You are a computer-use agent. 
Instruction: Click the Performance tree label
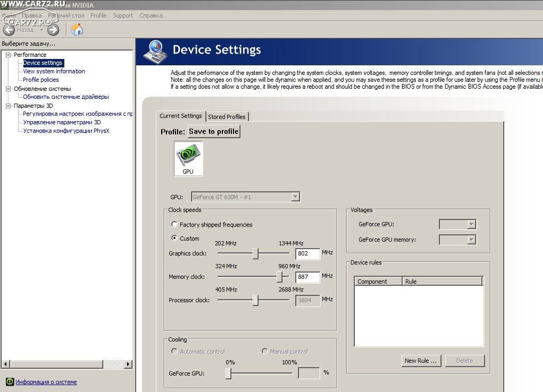pyautogui.click(x=30, y=55)
